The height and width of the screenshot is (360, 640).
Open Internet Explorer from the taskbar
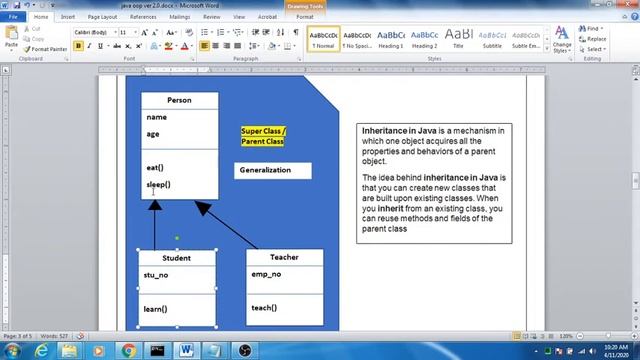click(41, 351)
